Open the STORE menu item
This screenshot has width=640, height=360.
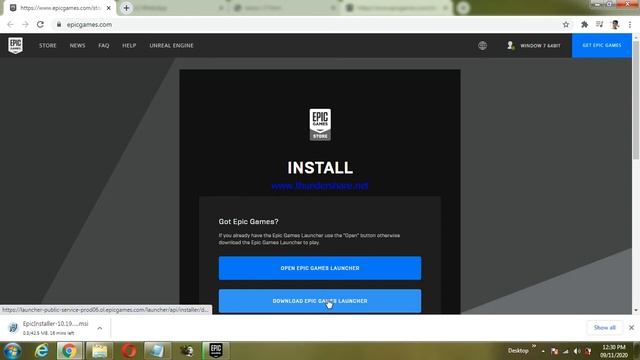click(48, 46)
